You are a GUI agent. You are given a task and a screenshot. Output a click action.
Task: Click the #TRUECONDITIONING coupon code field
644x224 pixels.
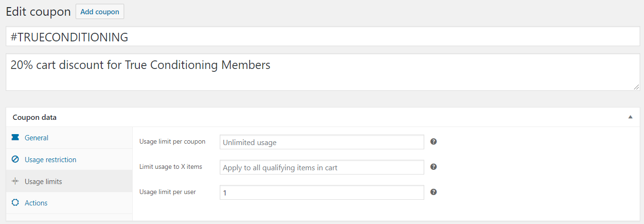(322, 37)
